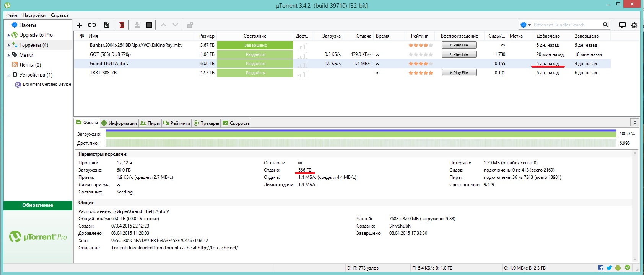The width and height of the screenshot is (644, 275).
Task: Open the search provider dropdown arrow
Action: pos(529,25)
